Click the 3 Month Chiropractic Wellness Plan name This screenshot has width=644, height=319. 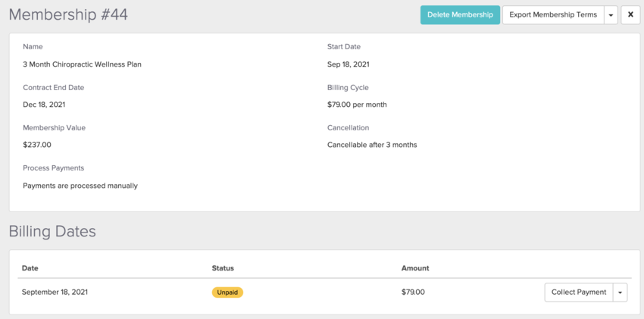82,64
